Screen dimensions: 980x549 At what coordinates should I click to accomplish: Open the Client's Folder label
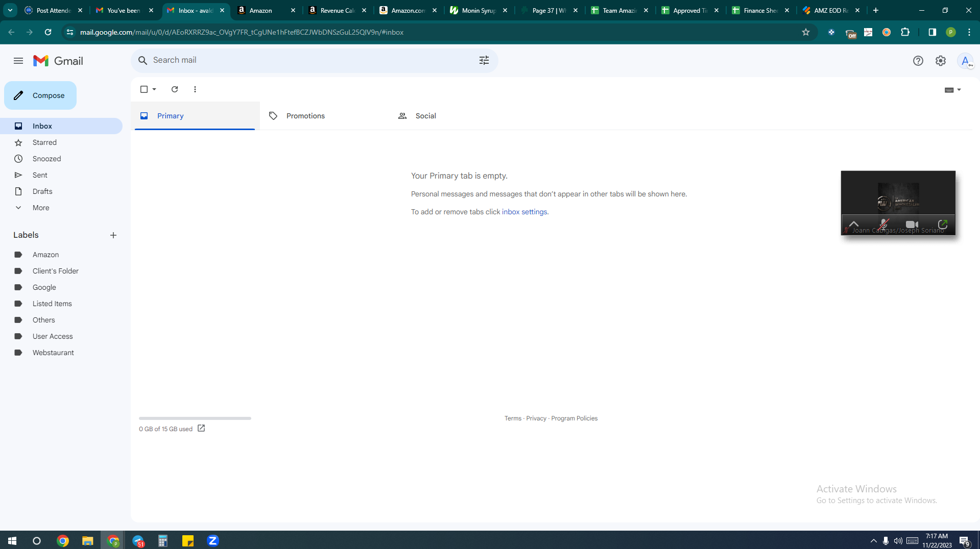(61, 271)
